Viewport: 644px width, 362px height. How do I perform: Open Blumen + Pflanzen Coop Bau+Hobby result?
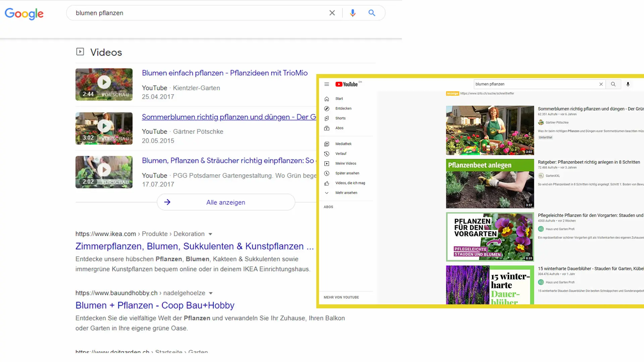point(155,305)
